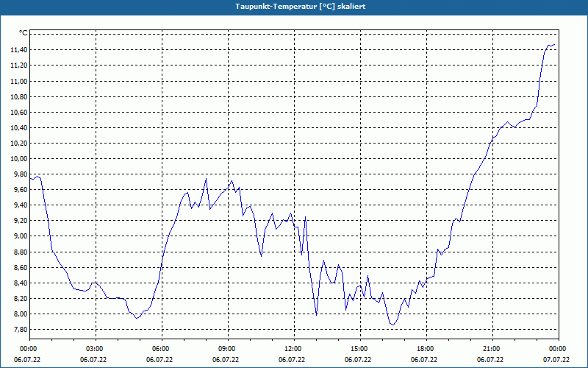Click the 11,00 y-axis label
This screenshot has width=588, height=368.
click(20, 81)
